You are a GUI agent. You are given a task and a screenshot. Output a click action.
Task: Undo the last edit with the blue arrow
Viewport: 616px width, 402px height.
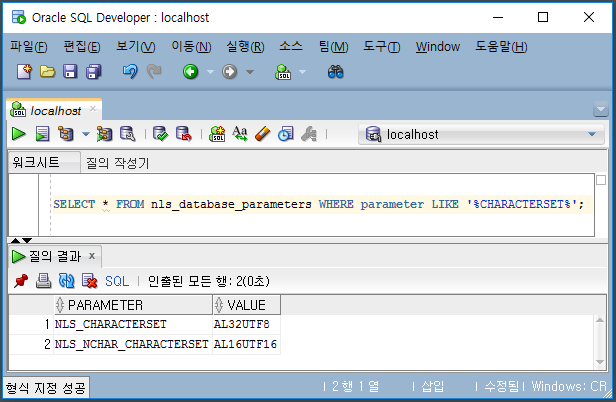pyautogui.click(x=130, y=72)
